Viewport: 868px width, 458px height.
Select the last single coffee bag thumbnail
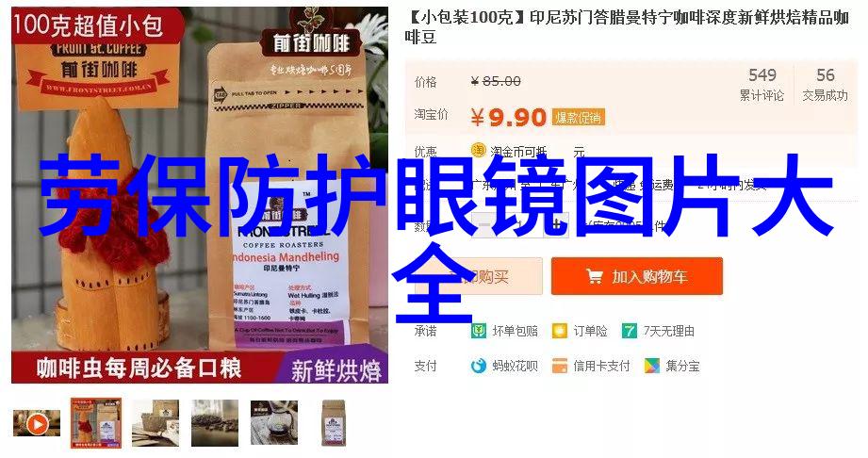334,422
